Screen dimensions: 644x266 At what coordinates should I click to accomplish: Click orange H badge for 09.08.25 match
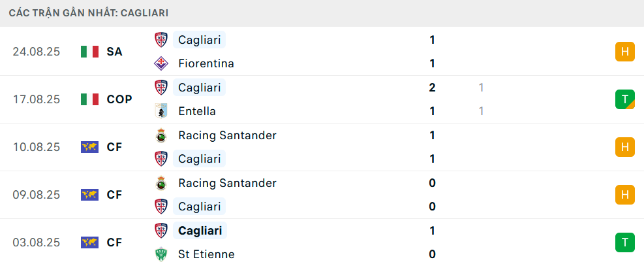(x=624, y=195)
